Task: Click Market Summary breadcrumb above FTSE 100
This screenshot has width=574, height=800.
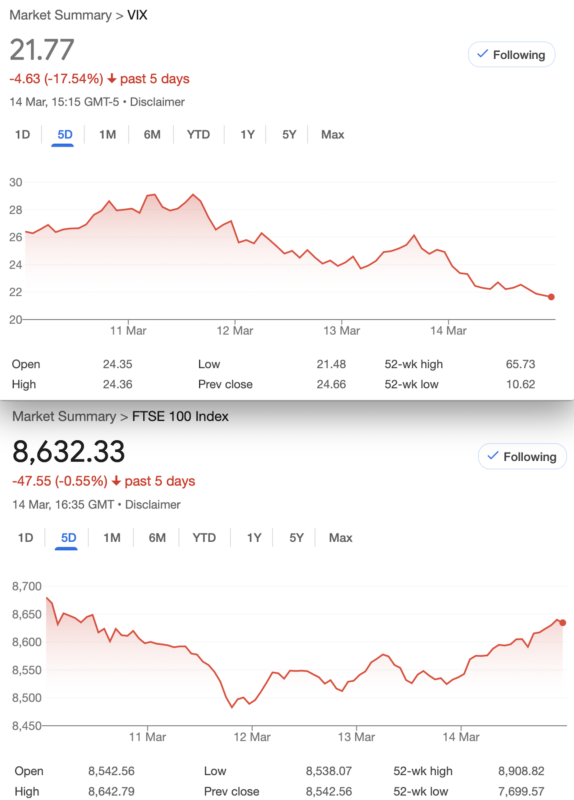Action: [x=64, y=416]
